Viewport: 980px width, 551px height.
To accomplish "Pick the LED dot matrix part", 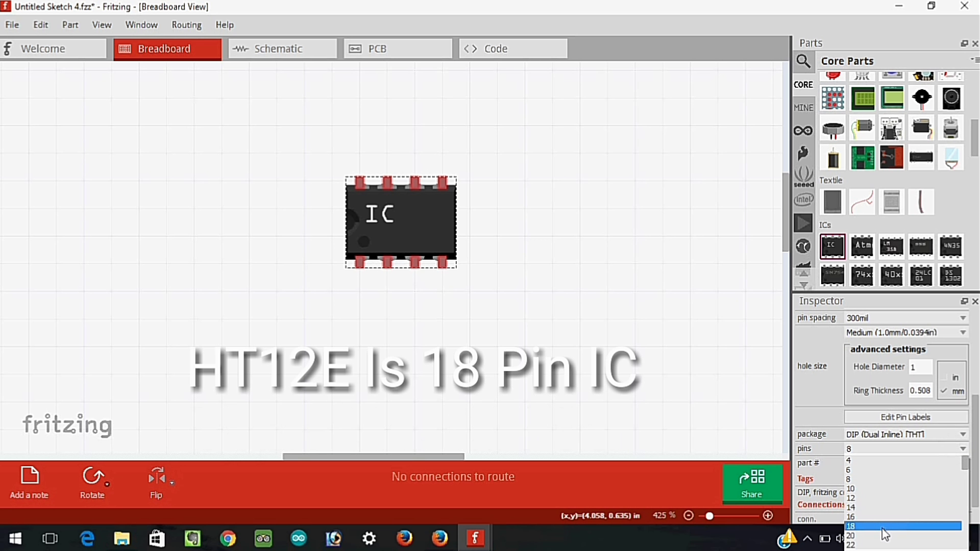I will [x=832, y=98].
